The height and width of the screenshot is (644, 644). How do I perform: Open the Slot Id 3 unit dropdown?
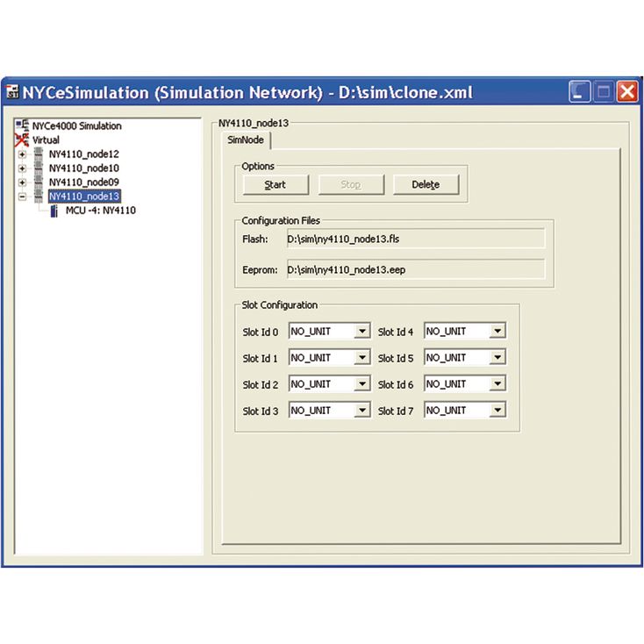pos(361,410)
